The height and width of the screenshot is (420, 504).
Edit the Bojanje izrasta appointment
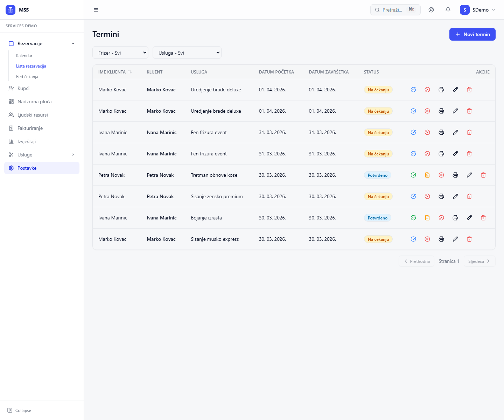click(469, 218)
